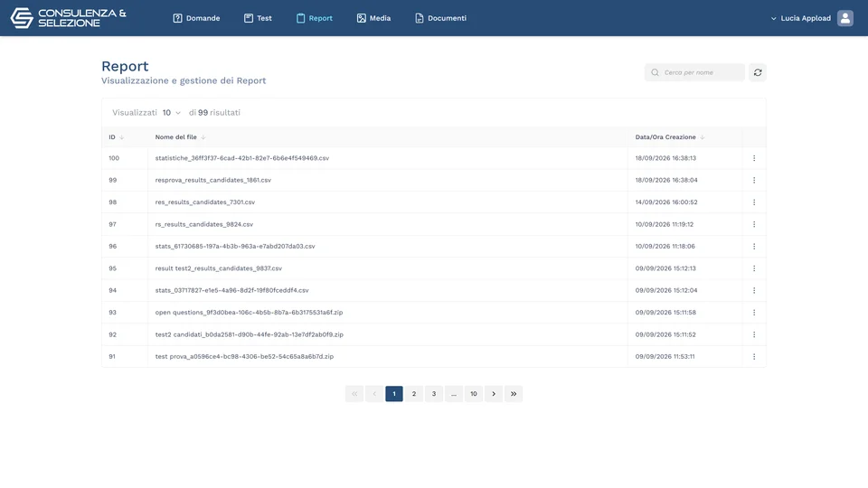
Task: Open the Domande menu item
Action: 196,18
